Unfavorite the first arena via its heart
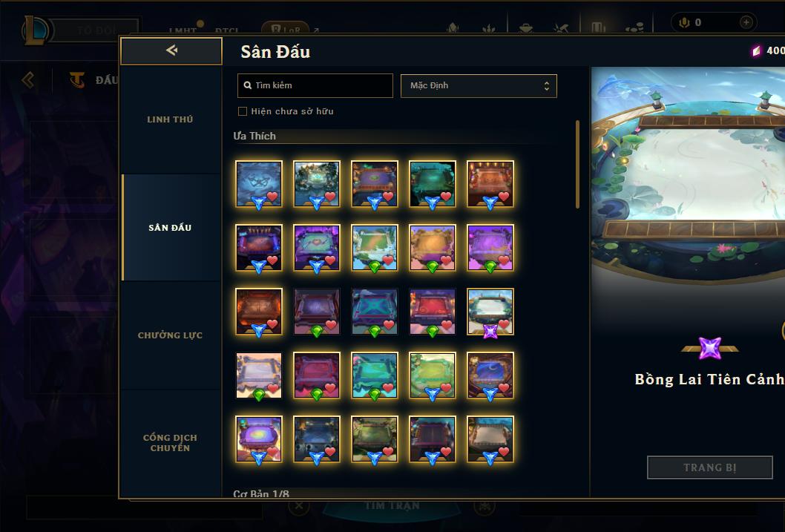Screen dimensions: 785x532 (x=272, y=197)
